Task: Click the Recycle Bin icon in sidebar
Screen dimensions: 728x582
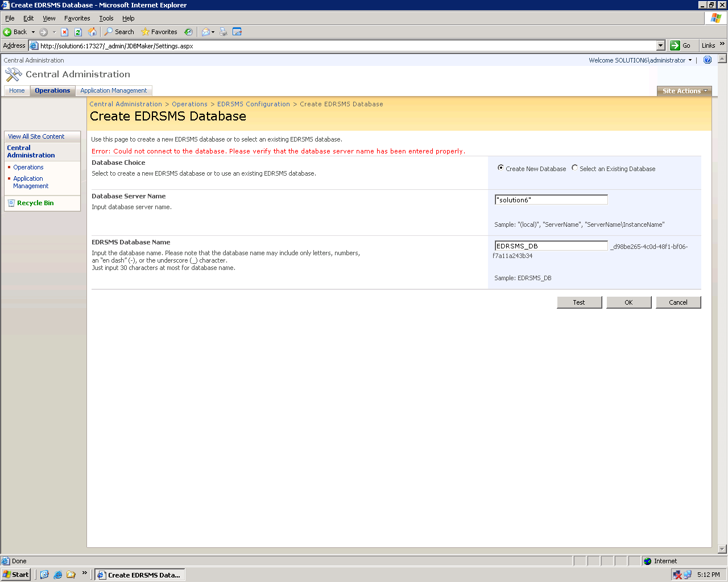Action: (x=11, y=203)
